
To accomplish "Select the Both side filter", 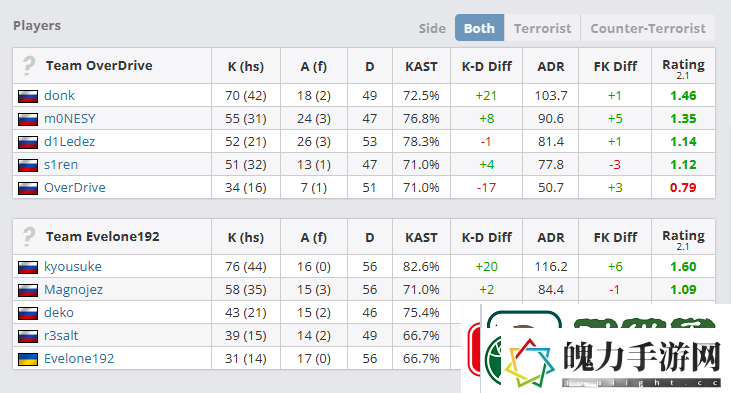I will coord(479,28).
